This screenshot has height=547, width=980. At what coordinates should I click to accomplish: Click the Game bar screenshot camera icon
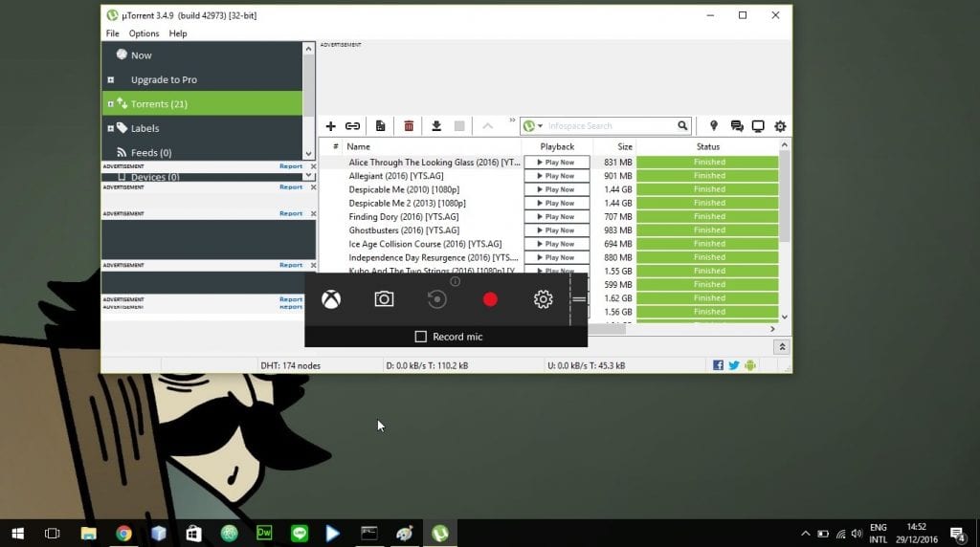tap(384, 299)
